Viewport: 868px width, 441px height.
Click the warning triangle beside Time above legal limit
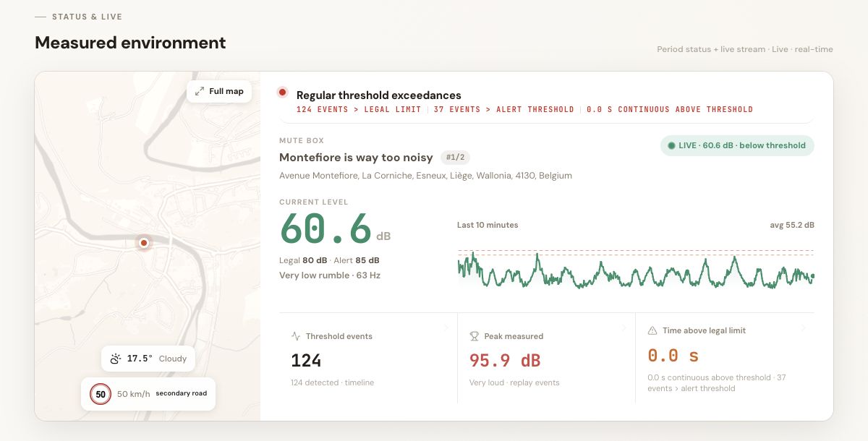(x=652, y=330)
